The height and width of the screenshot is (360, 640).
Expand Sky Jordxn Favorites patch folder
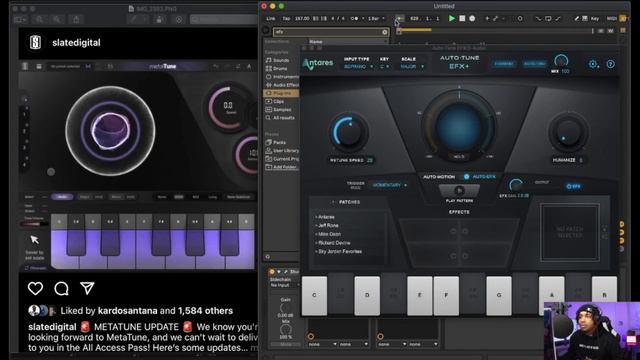pos(339,251)
